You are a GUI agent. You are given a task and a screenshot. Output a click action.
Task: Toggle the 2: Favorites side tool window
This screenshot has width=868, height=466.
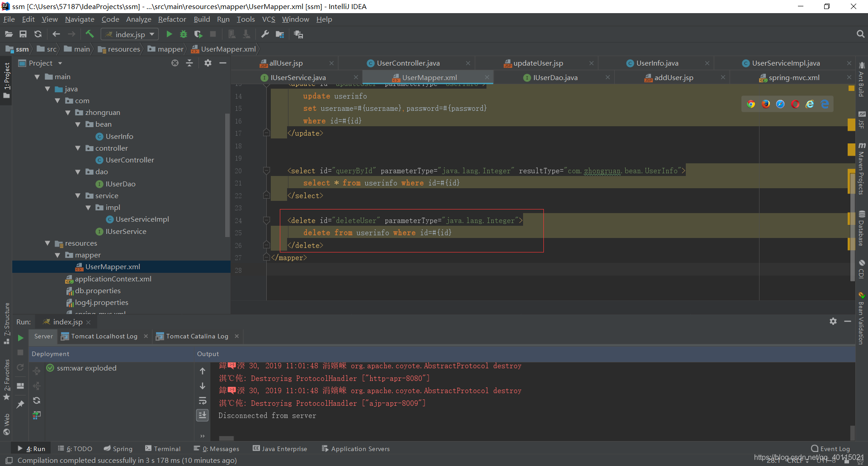pyautogui.click(x=6, y=380)
